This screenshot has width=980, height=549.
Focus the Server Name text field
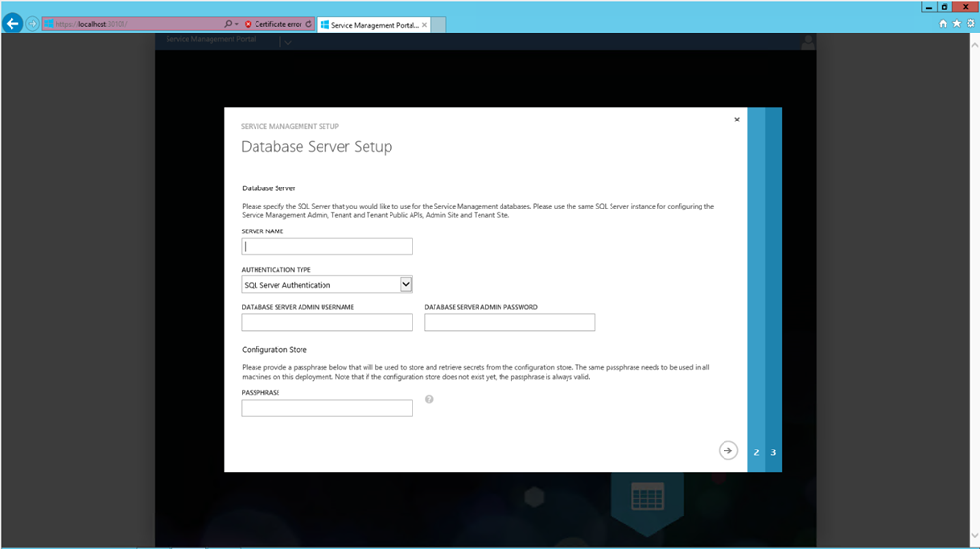pyautogui.click(x=327, y=247)
